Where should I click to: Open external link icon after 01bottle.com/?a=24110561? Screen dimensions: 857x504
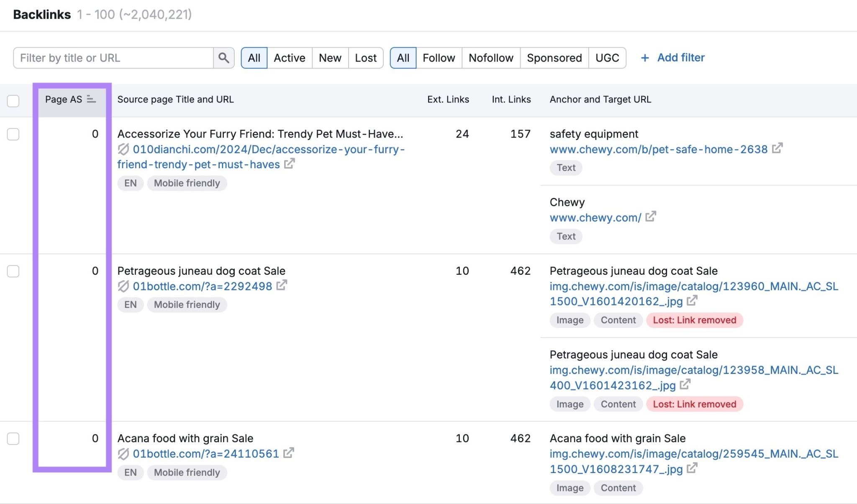288,453
